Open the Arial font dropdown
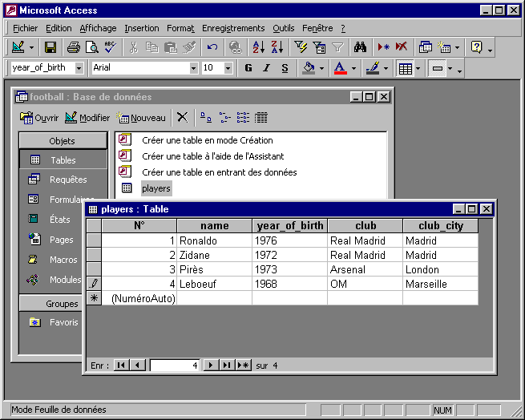Image resolution: width=525 pixels, height=420 pixels. pyautogui.click(x=193, y=68)
